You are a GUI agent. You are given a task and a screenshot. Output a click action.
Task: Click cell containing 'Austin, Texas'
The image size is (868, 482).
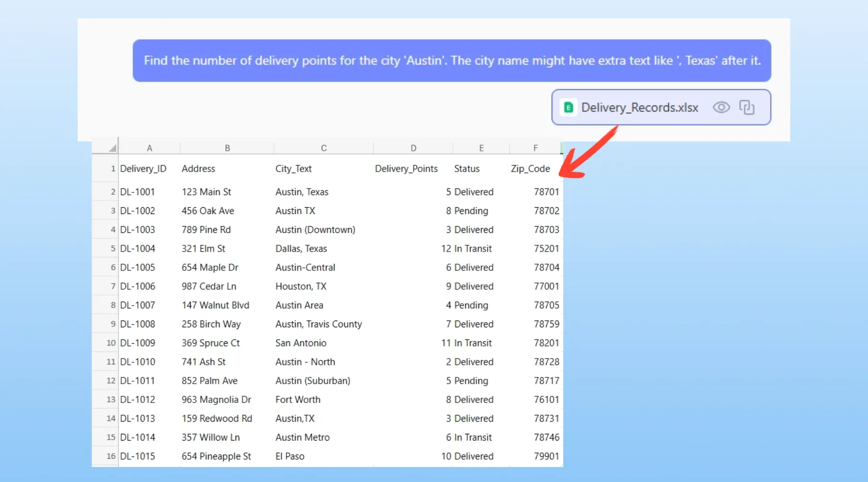tap(302, 192)
